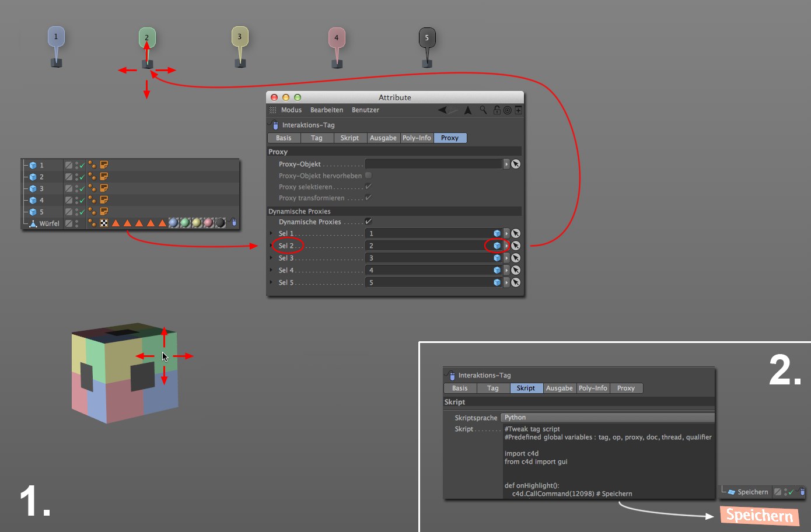The image size is (811, 532).
Task: Click the new panel icon in Attribute header
Action: click(x=518, y=110)
